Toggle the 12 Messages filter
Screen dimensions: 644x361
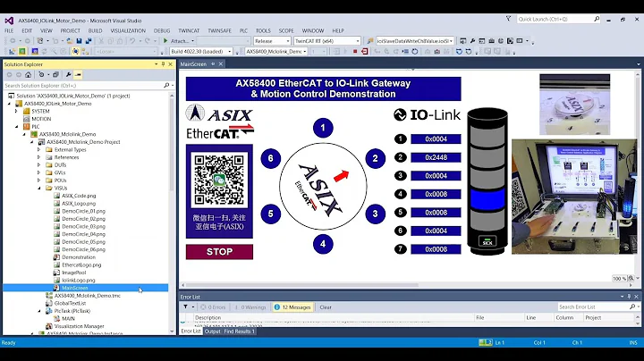(x=292, y=306)
